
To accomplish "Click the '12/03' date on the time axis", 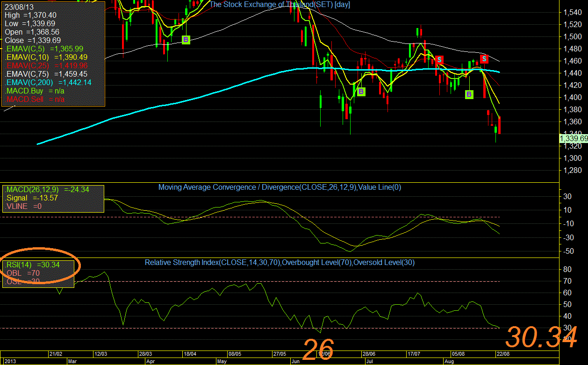I will pos(101,354).
